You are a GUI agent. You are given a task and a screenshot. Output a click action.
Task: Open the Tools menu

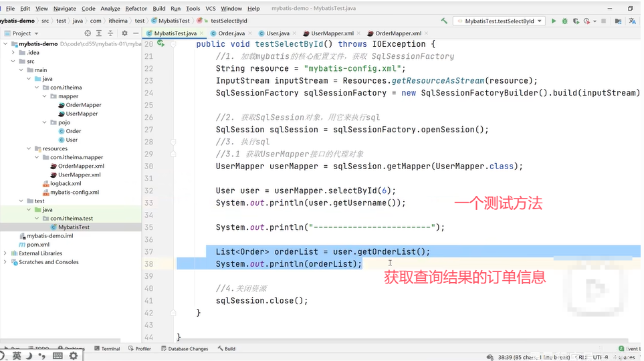pyautogui.click(x=193, y=8)
